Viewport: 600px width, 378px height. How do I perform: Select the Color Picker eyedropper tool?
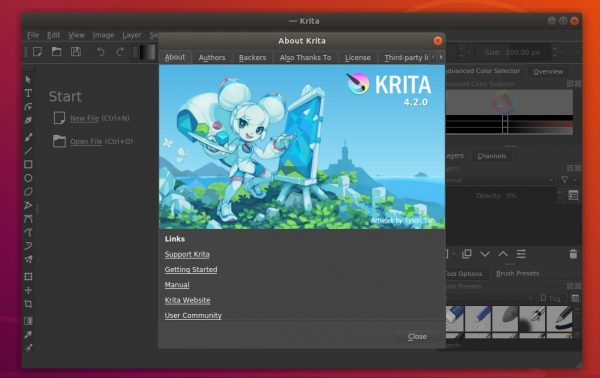(x=28, y=334)
